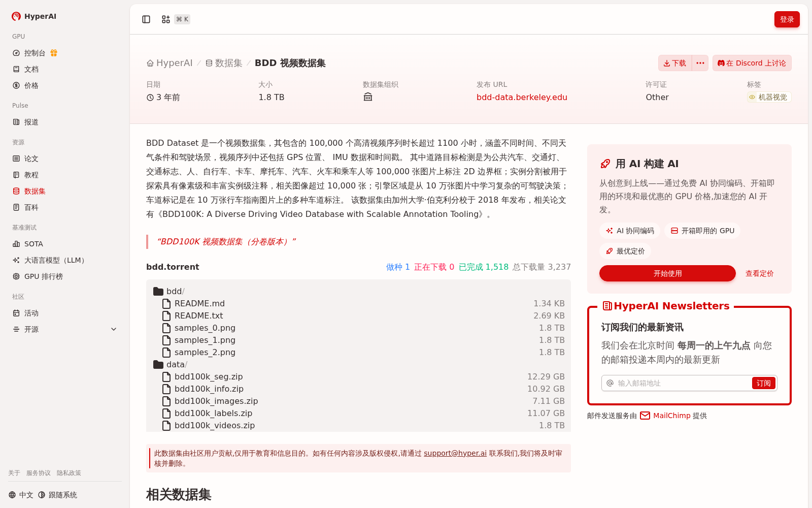Open 服务协议 footer link
Image resolution: width=812 pixels, height=508 pixels.
tap(39, 473)
